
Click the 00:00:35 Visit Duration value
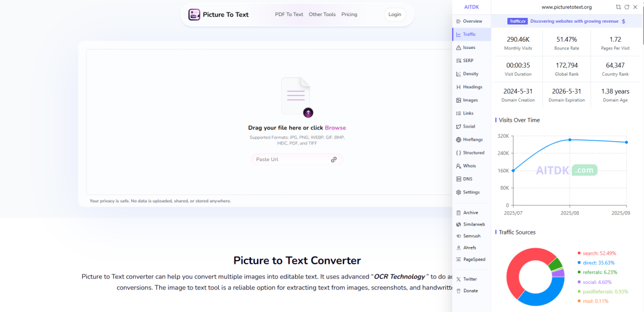pos(518,66)
